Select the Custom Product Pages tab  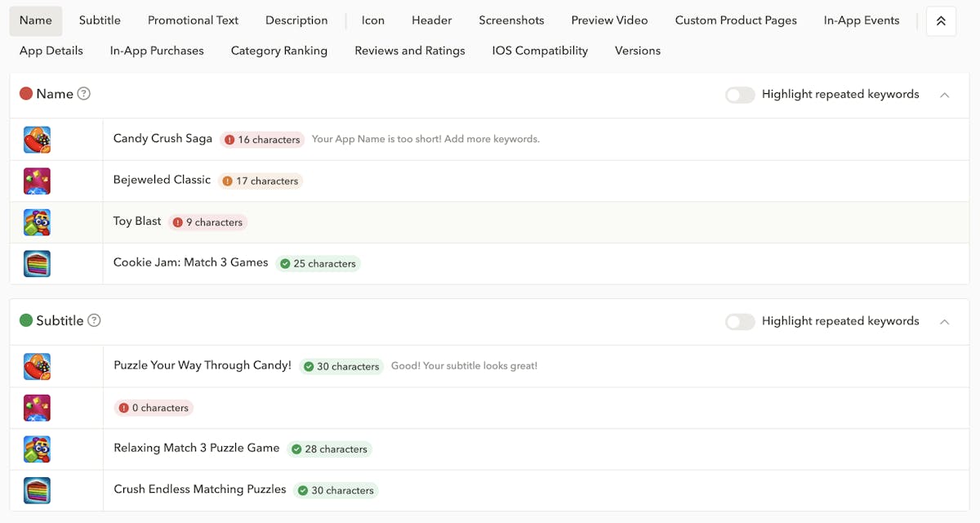click(735, 20)
